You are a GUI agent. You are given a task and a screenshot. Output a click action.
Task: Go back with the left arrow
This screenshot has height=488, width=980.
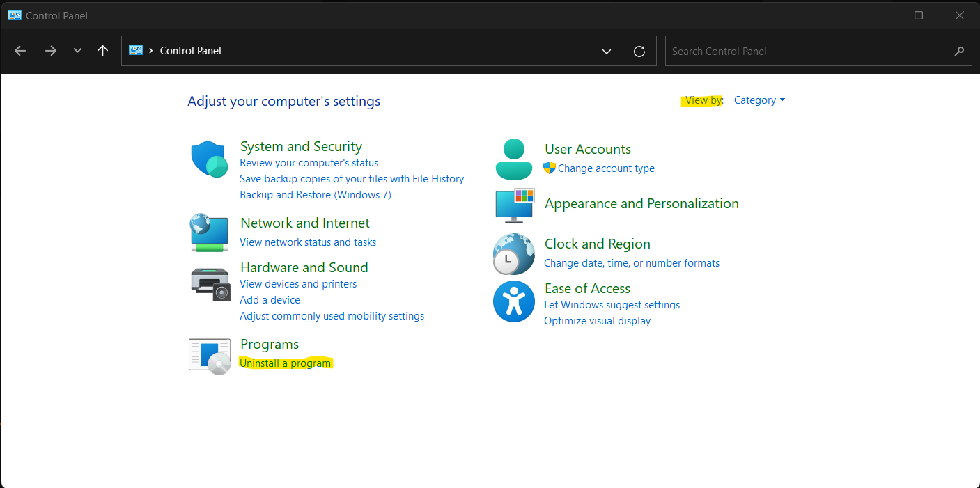coord(20,51)
